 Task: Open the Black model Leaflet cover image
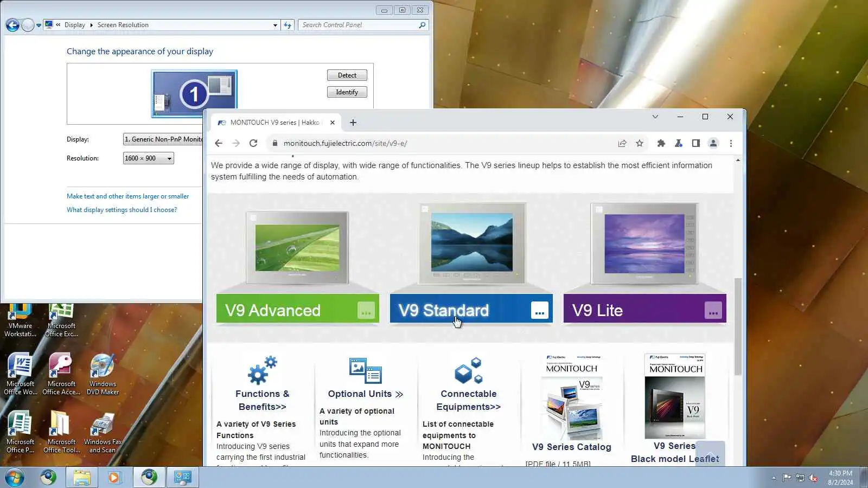675,396
